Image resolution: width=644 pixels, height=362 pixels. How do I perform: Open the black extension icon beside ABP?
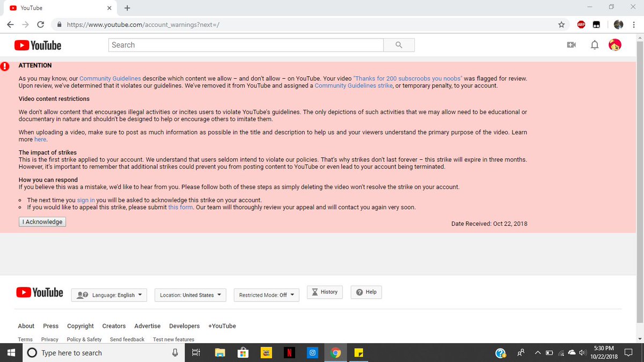(596, 24)
